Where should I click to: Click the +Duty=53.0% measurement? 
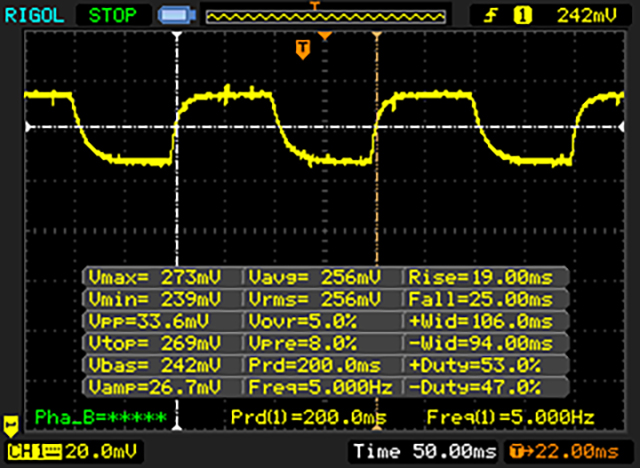tap(475, 365)
